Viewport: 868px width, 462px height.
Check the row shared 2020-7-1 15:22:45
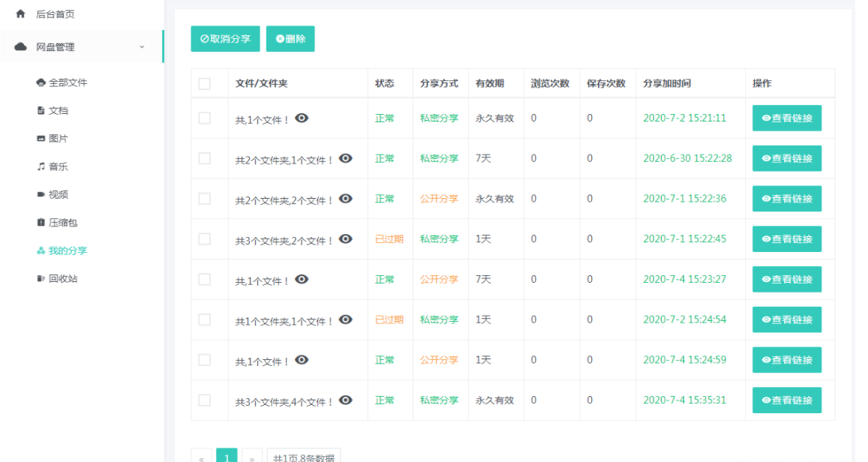click(x=205, y=239)
